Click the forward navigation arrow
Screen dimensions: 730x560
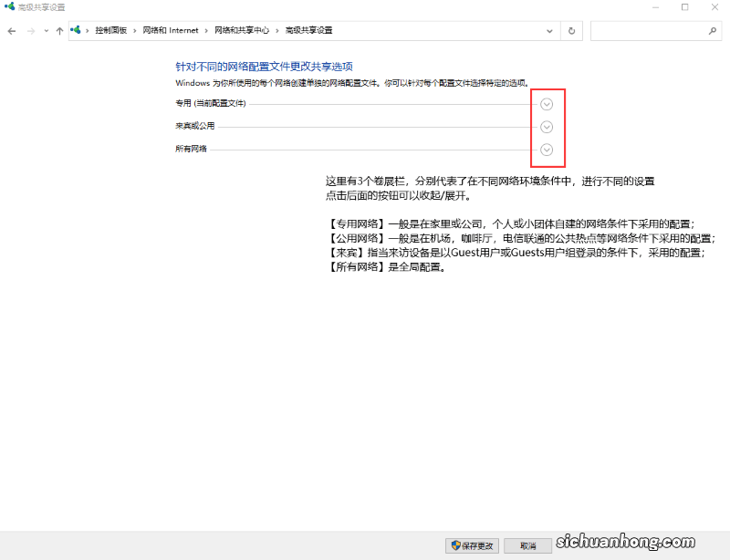(29, 30)
